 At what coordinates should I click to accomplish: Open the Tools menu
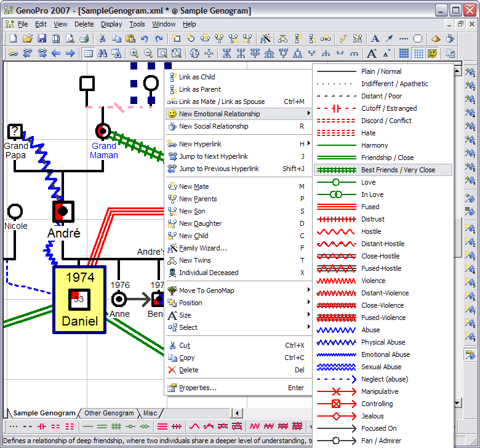click(137, 24)
